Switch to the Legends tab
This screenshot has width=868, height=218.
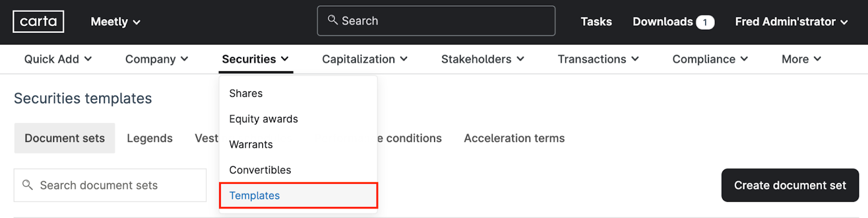[x=150, y=138]
